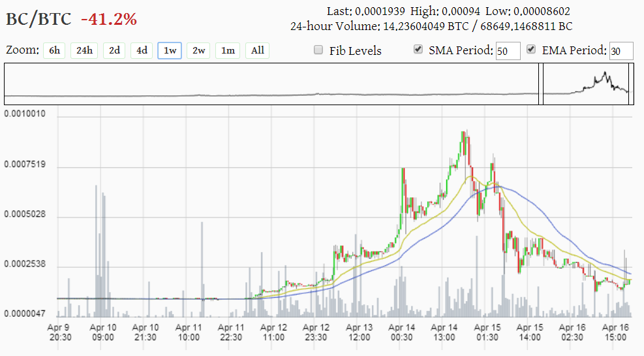Select the 2d zoom range
644x356 pixels.
(114, 50)
